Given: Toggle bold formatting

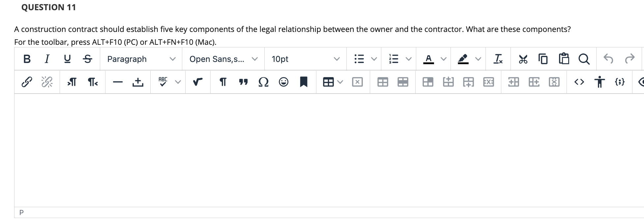Looking at the screenshot, I should pyautogui.click(x=27, y=59).
